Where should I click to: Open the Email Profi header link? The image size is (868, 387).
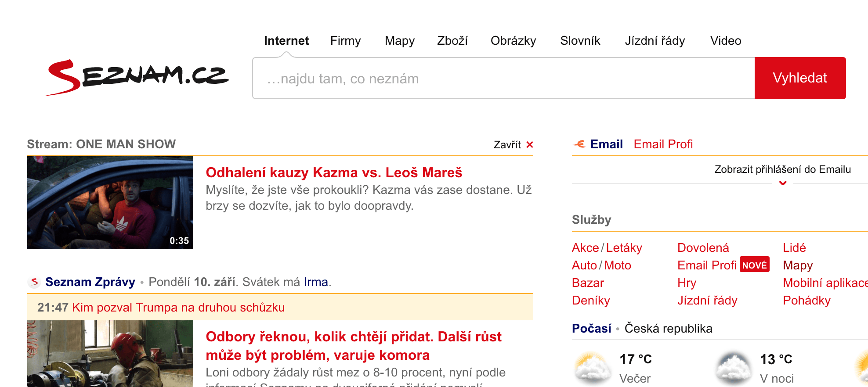point(663,144)
